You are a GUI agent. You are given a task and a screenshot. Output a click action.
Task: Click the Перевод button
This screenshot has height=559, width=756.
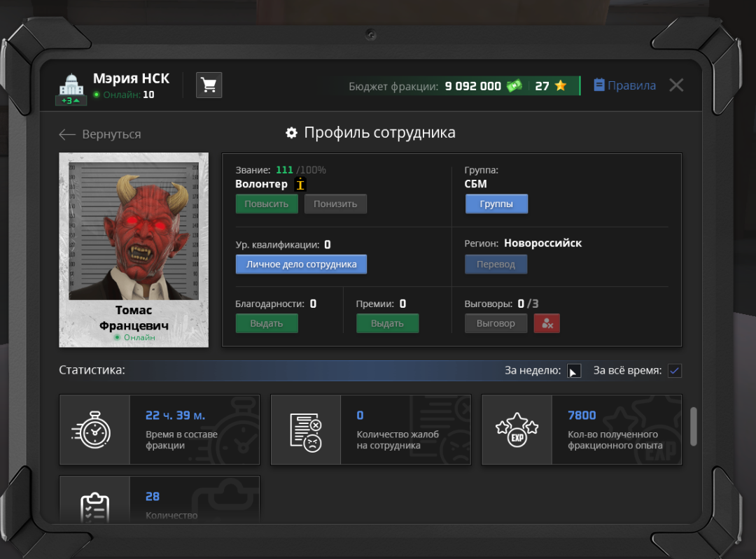point(496,264)
